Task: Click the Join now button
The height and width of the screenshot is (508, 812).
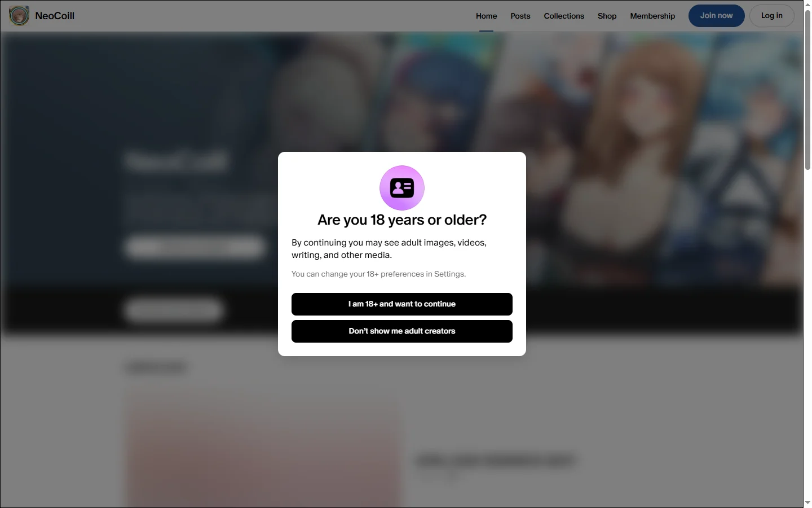Action: [717, 16]
